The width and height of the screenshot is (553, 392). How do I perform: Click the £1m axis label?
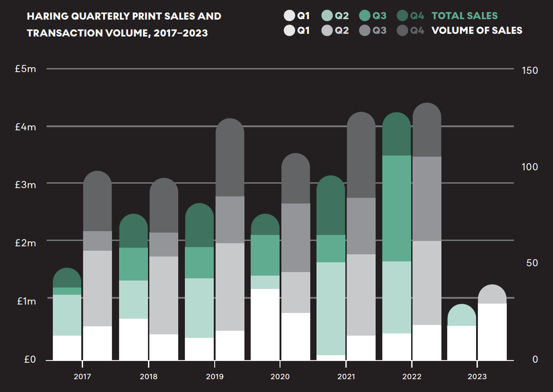coord(26,301)
